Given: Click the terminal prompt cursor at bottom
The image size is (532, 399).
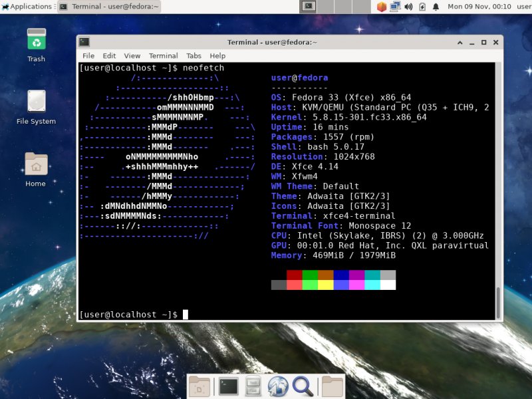Looking at the screenshot, I should [x=186, y=315].
